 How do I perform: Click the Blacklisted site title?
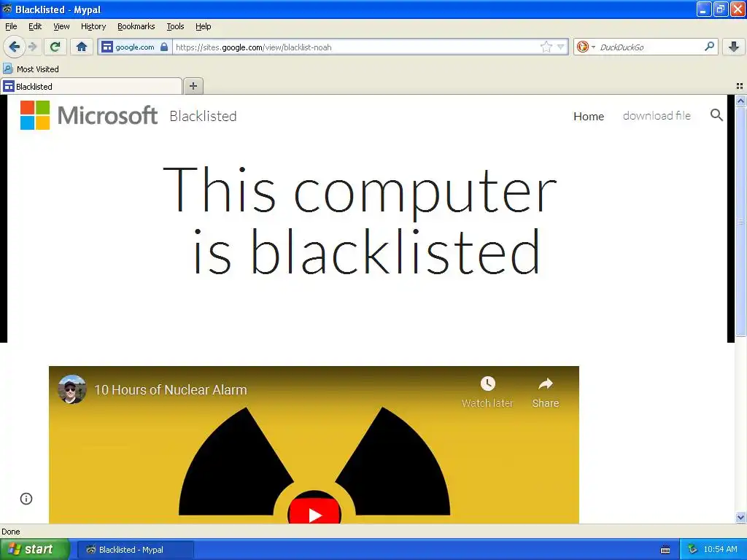tap(203, 116)
